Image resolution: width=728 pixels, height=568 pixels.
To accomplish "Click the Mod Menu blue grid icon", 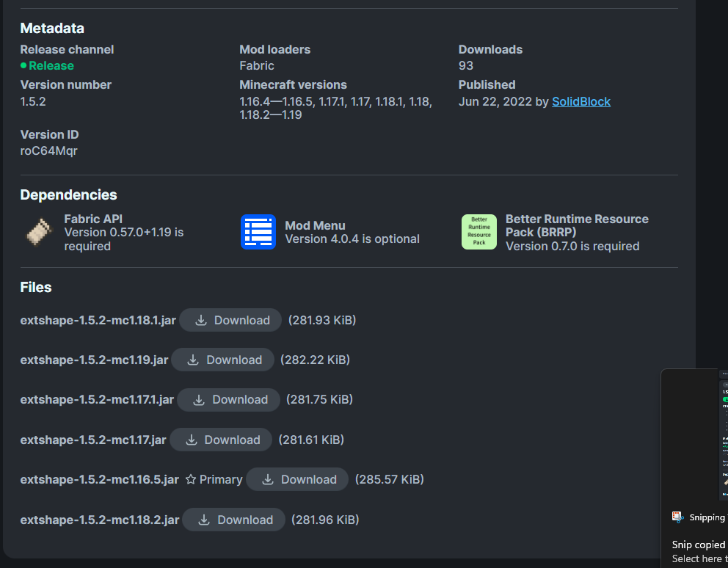I will [258, 232].
